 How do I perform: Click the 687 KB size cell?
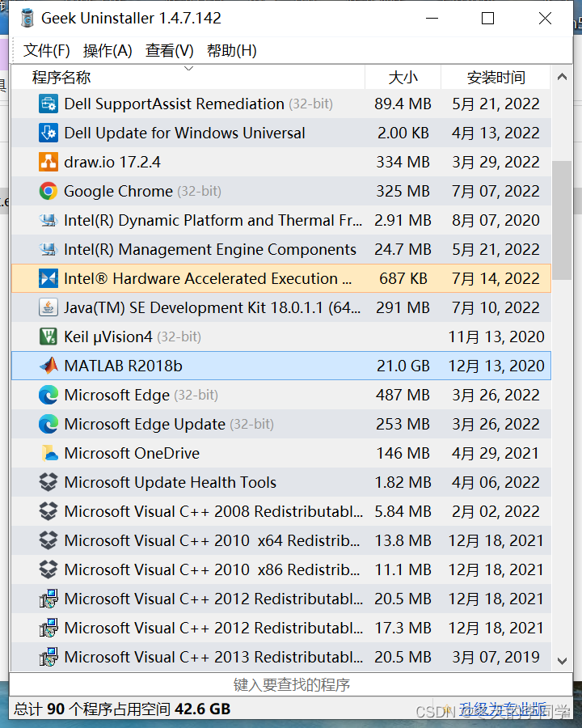coord(403,278)
